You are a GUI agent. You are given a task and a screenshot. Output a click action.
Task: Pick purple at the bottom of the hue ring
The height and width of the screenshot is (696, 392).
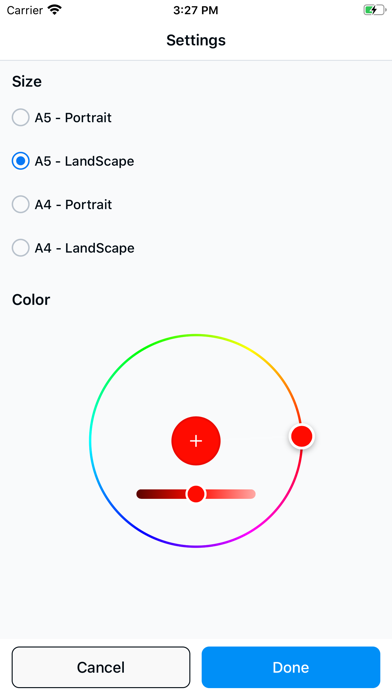click(196, 546)
